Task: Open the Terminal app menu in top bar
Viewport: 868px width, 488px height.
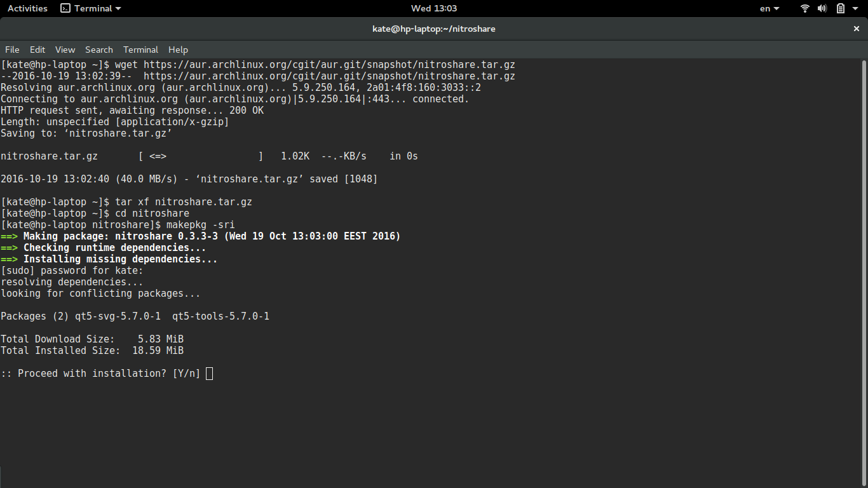Action: pyautogui.click(x=90, y=8)
